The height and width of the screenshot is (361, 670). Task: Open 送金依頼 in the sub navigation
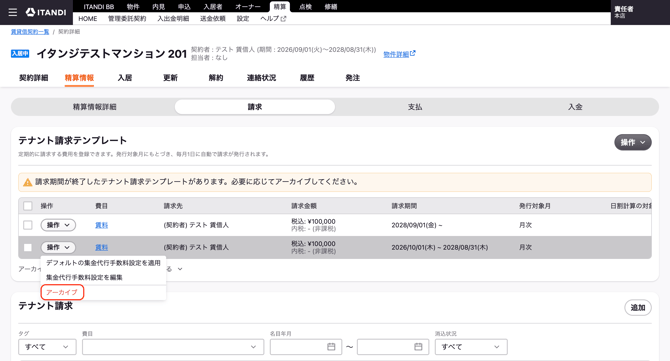tap(213, 19)
